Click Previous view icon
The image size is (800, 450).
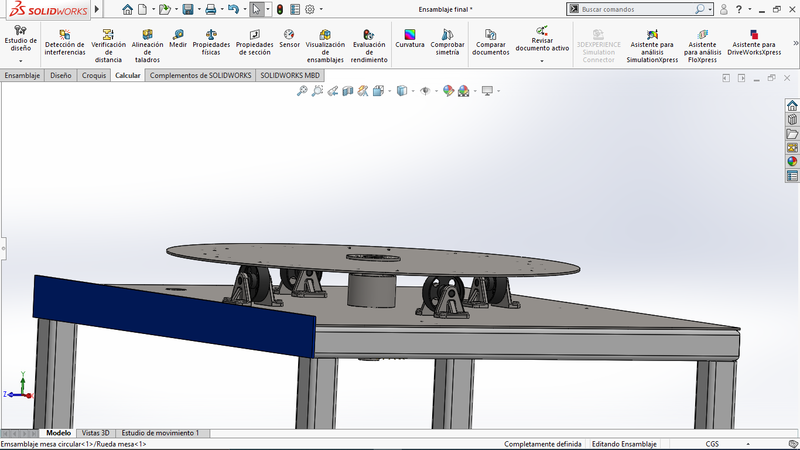pos(333,91)
